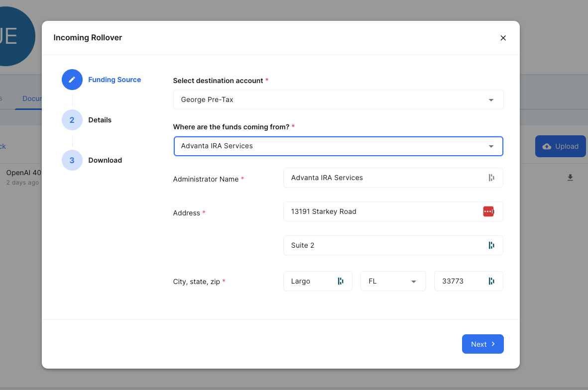Click the step 2 Details circle
This screenshot has height=390, width=588.
coord(72,120)
